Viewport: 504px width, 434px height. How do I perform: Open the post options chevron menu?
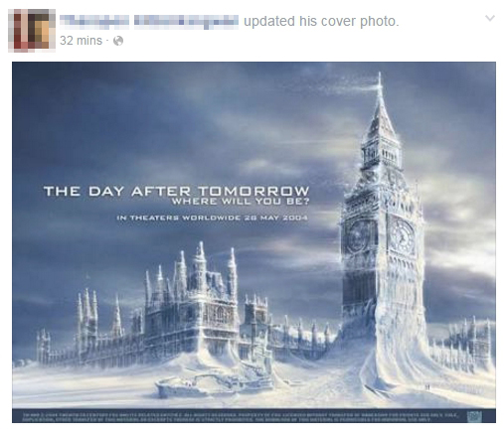pos(490,18)
